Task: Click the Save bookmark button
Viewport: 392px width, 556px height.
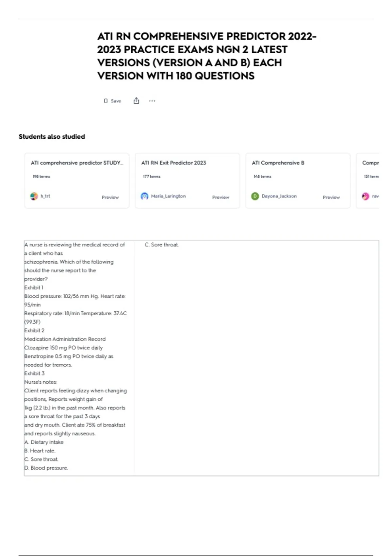Action: click(x=112, y=101)
